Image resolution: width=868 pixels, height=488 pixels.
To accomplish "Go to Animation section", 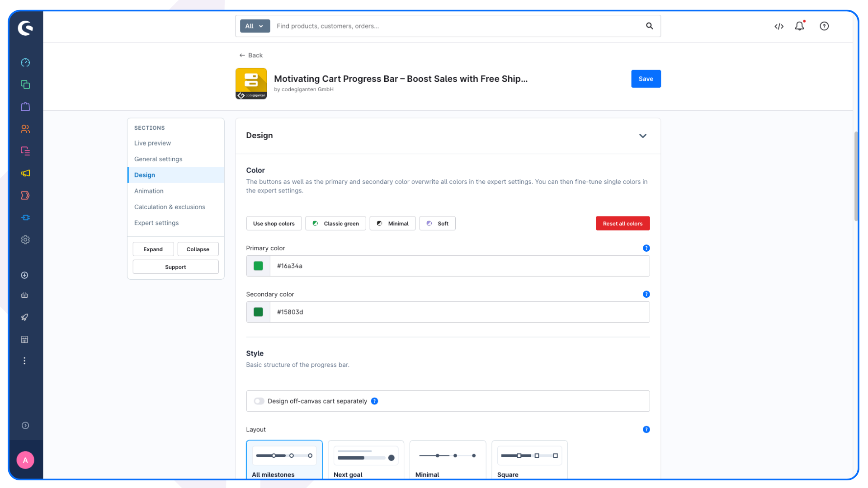I will (149, 191).
